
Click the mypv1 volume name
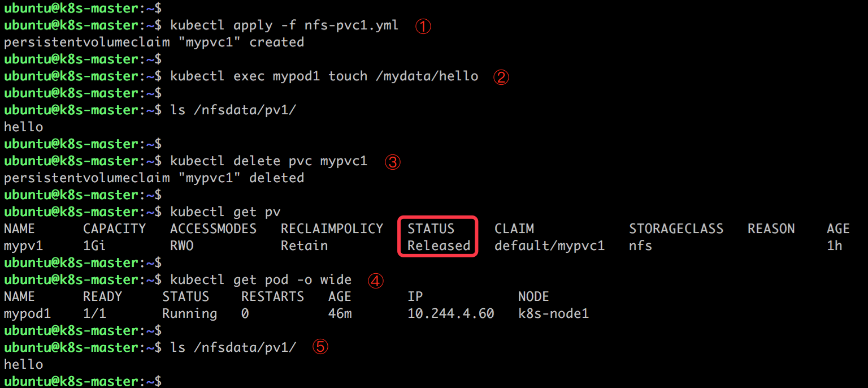pos(23,245)
